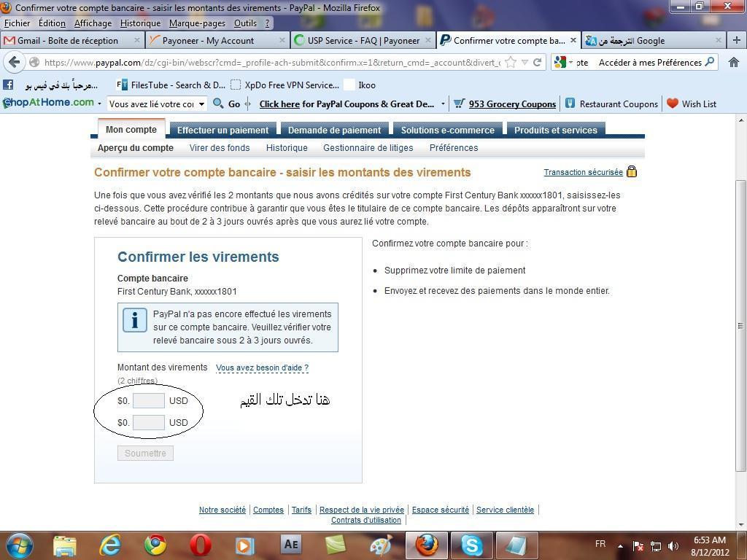Expand the ShopAtHome search dropdown
The width and height of the screenshot is (747, 560).
(202, 104)
